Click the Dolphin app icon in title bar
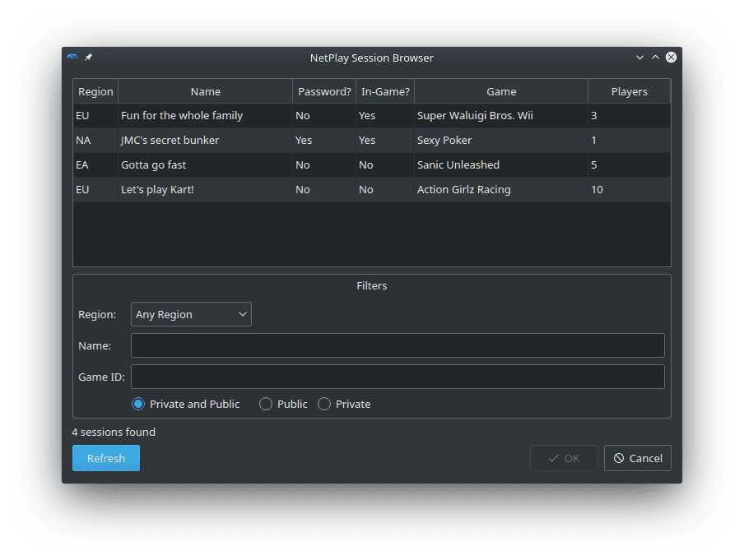Screen dimensions: 744x560 73,58
